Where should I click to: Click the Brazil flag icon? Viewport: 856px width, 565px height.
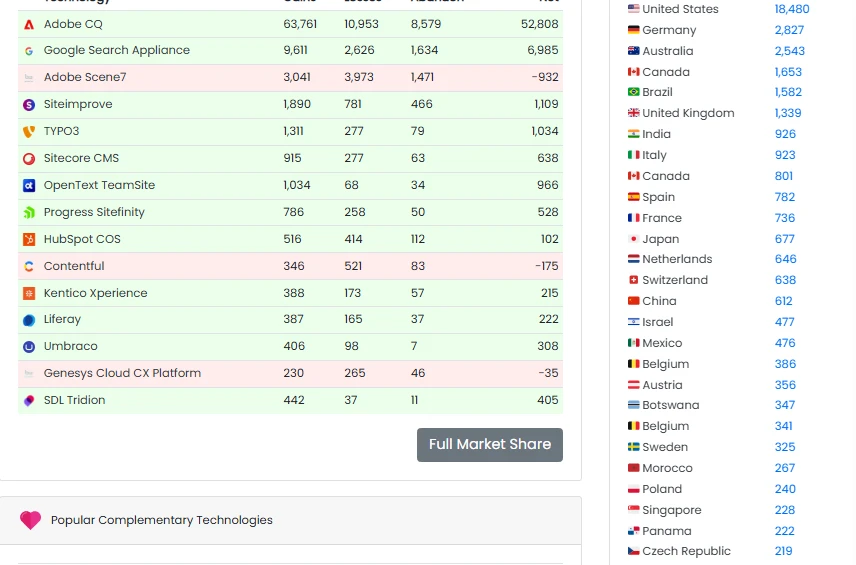coord(633,92)
